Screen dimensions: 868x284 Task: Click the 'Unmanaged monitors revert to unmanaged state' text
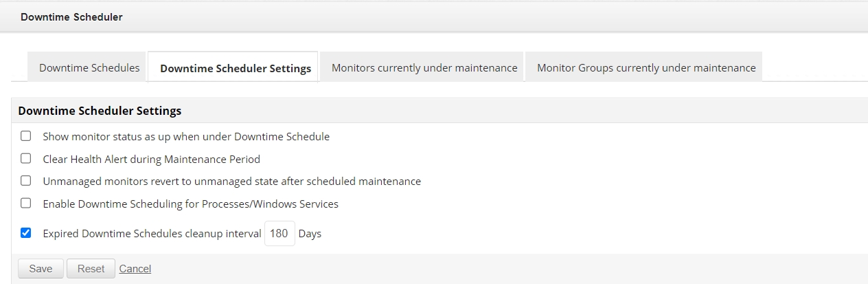[231, 182]
